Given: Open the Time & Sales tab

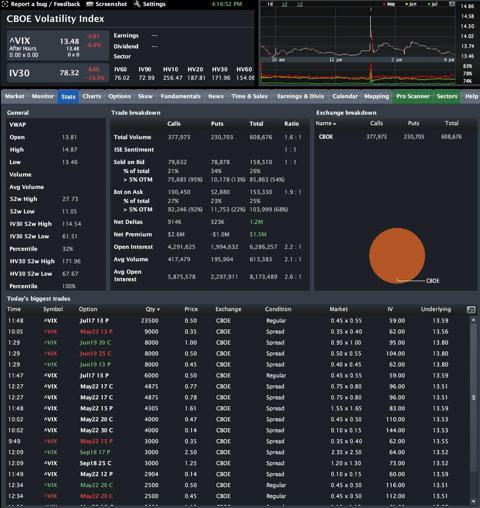Looking at the screenshot, I should [x=250, y=96].
